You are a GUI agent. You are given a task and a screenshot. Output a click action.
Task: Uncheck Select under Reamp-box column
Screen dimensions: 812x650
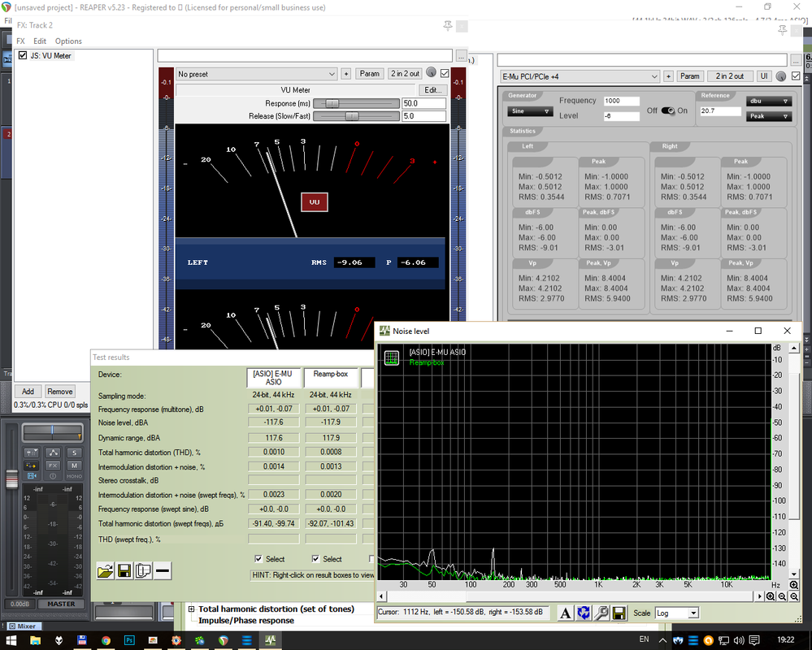[x=315, y=559]
